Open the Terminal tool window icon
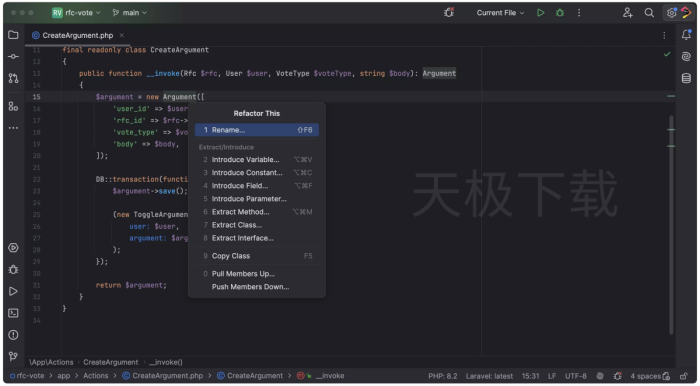 (x=13, y=313)
